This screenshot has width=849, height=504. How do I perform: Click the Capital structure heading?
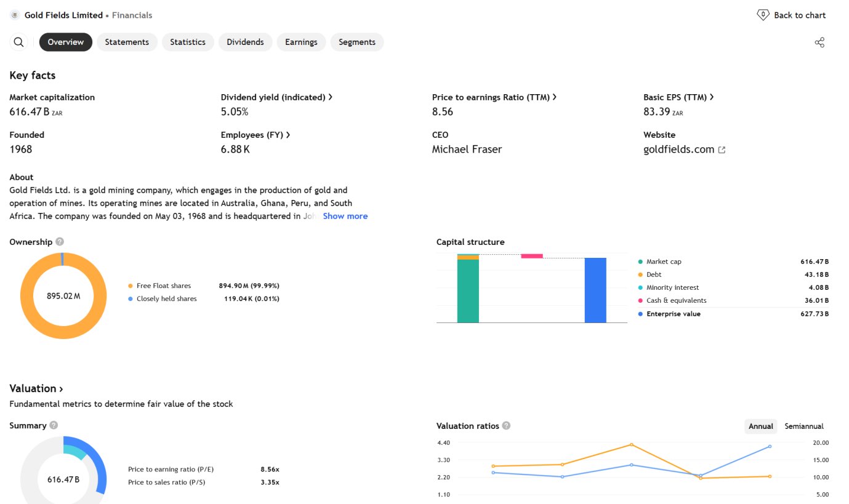470,242
